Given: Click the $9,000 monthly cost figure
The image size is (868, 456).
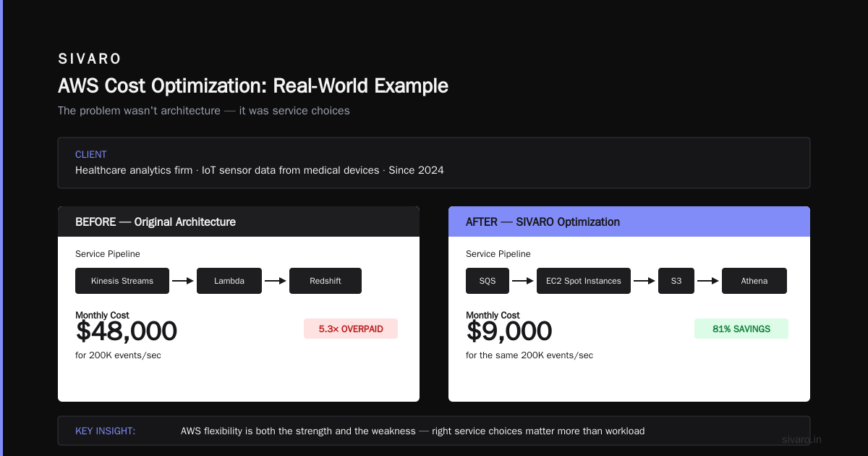Looking at the screenshot, I should [509, 332].
